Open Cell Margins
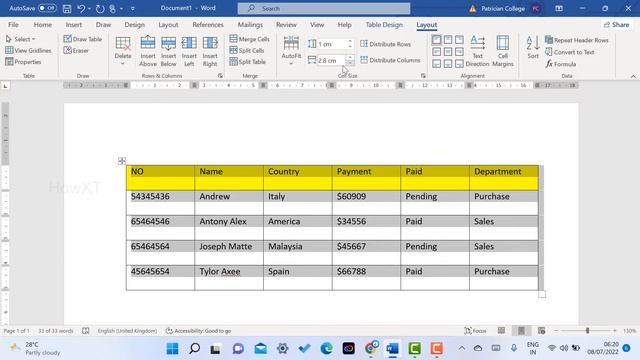The image size is (640, 360). click(502, 51)
